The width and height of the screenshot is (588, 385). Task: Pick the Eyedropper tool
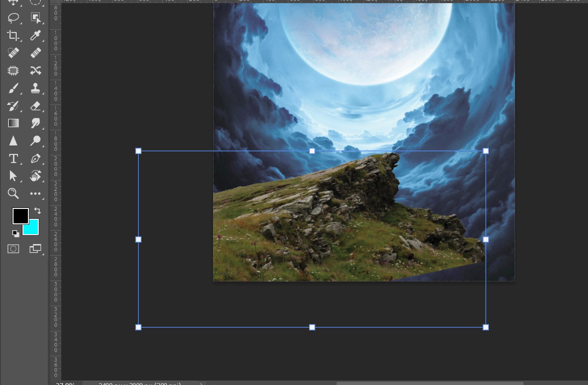(x=36, y=36)
